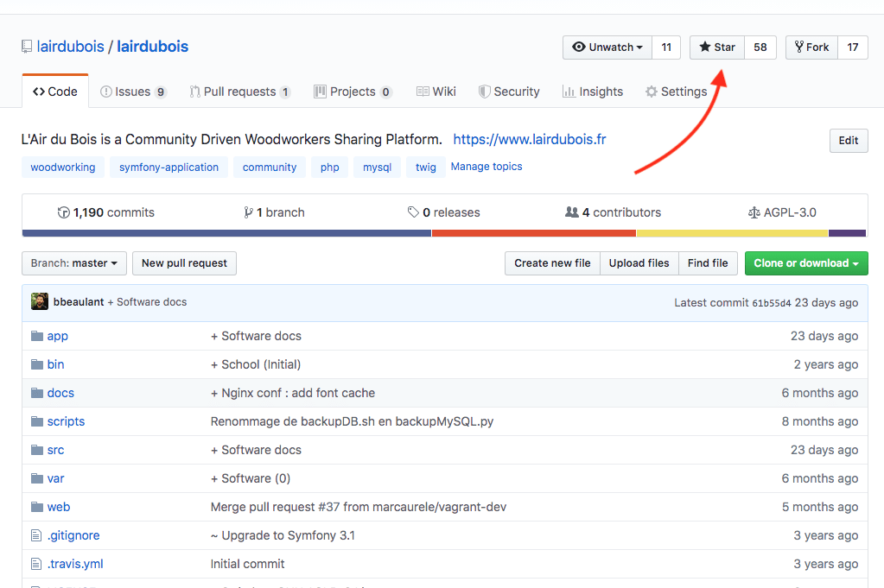
Task: Open latest commit hash 61b55d4
Action: tap(772, 303)
